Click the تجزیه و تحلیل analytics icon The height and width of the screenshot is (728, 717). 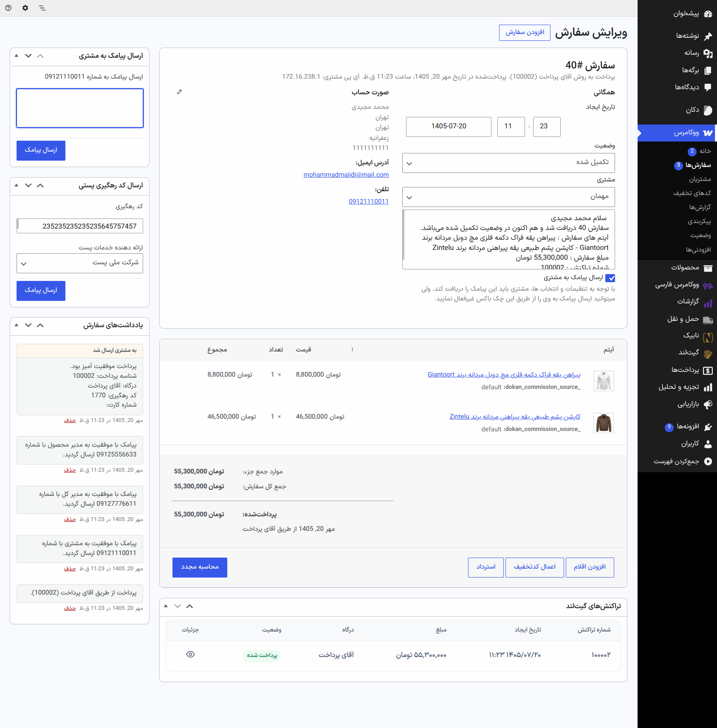point(708,387)
